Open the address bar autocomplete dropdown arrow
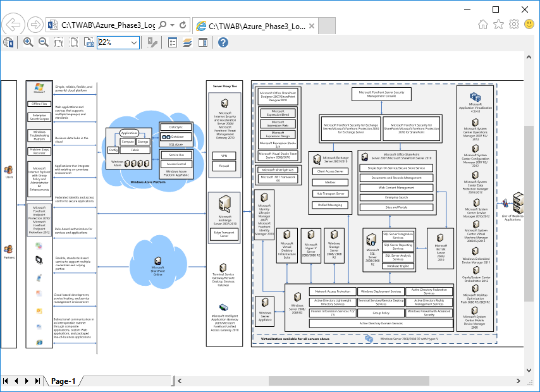Viewport: 540px width, 392px height. [x=173, y=25]
